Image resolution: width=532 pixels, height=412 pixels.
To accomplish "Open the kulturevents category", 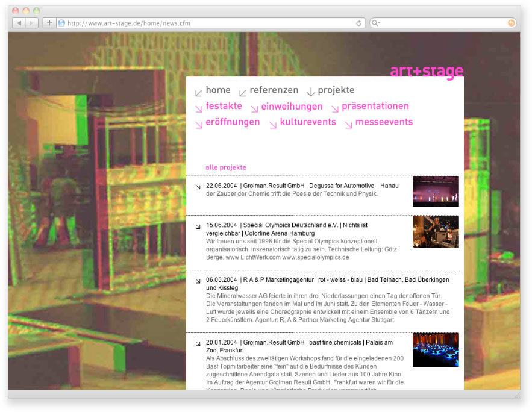I will click(307, 123).
